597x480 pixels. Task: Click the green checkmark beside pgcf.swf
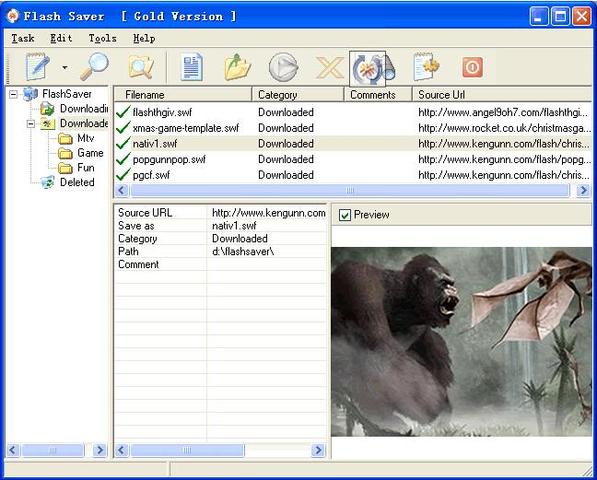point(123,175)
